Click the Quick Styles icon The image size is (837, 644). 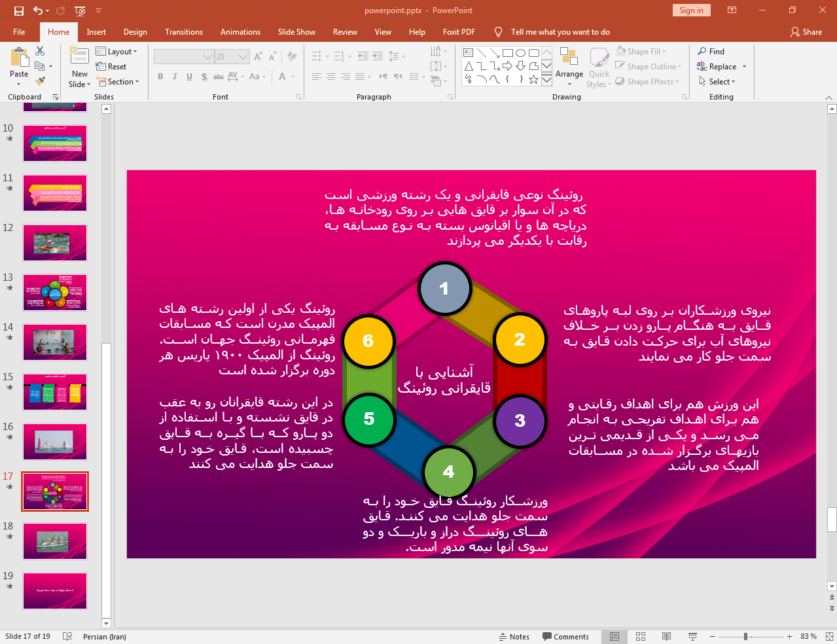[599, 58]
